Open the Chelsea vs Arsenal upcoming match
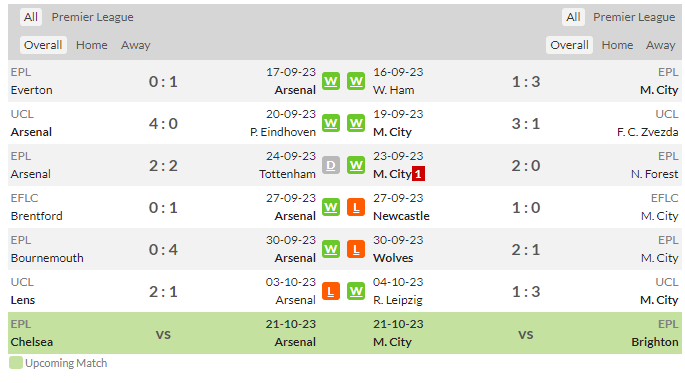 click(163, 333)
